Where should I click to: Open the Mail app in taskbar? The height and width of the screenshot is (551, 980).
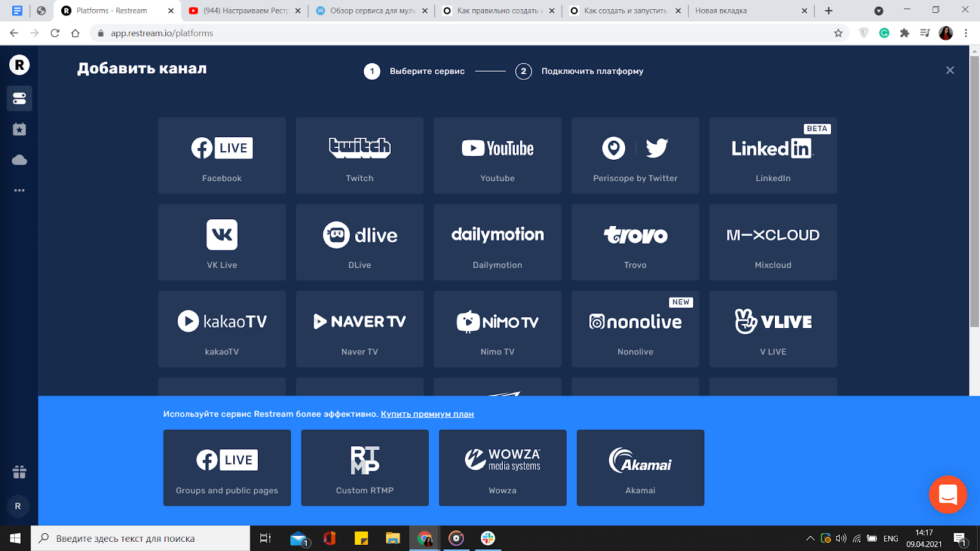pyautogui.click(x=299, y=538)
